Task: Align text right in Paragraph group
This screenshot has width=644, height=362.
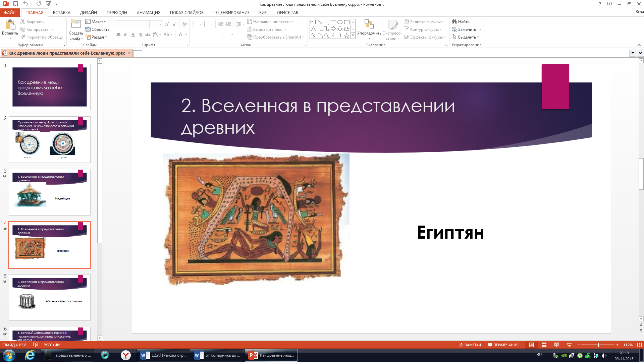Action: [x=209, y=35]
